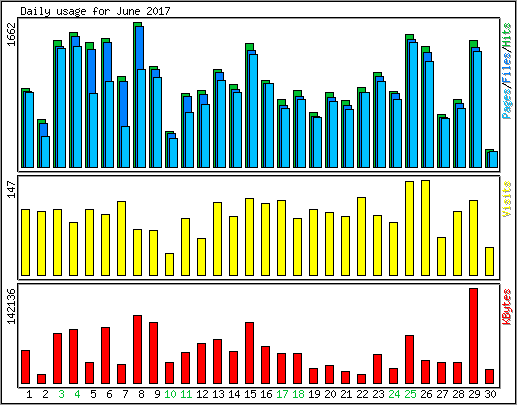
Task: Click the red KBytes bar for day 25
Action: click(x=409, y=359)
